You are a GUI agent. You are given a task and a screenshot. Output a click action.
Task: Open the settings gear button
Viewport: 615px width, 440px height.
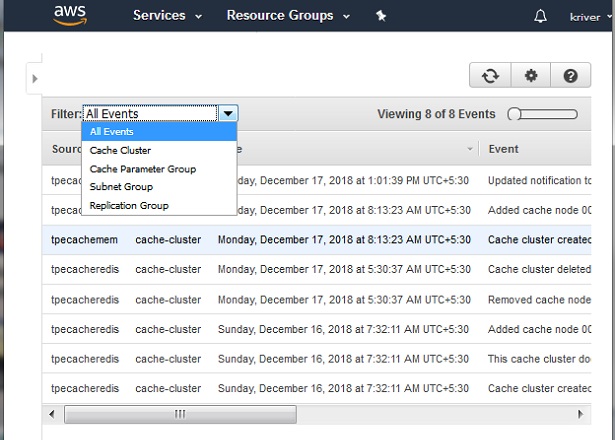(530, 76)
